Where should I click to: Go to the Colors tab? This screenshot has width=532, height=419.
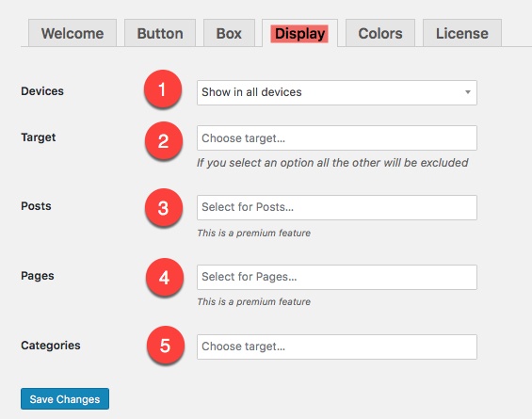click(x=380, y=33)
